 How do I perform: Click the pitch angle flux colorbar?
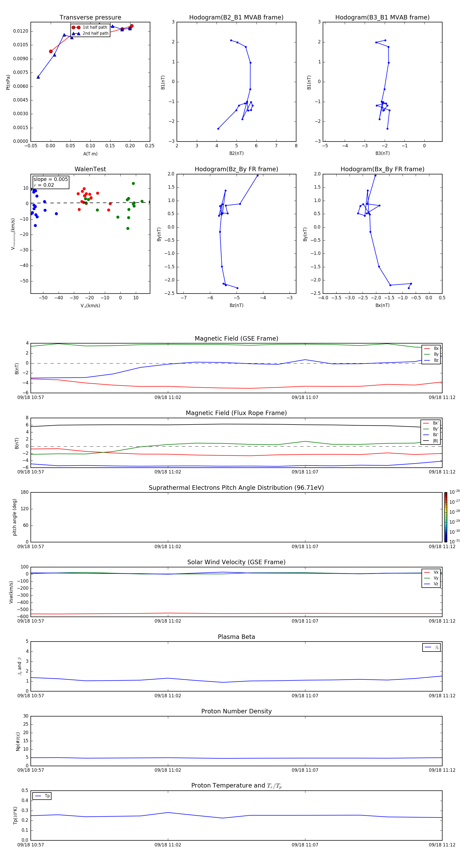(x=446, y=517)
